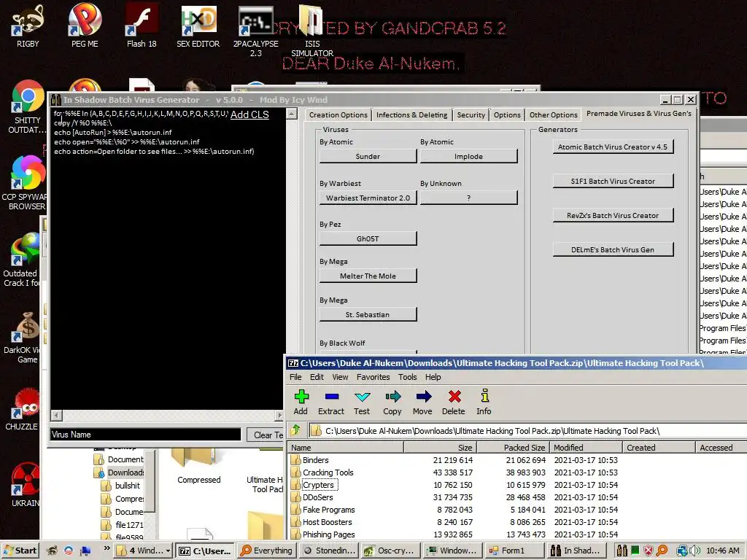Open the Tools menu in 7-Zip
This screenshot has width=747, height=560.
point(407,377)
